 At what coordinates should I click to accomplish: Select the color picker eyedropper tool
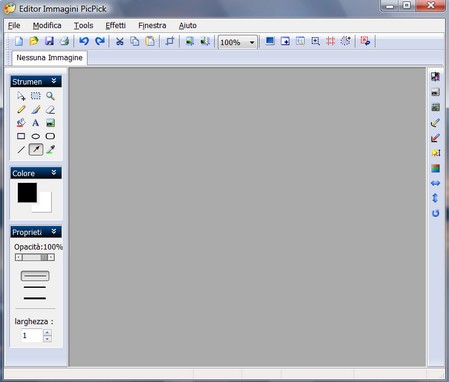click(x=50, y=149)
